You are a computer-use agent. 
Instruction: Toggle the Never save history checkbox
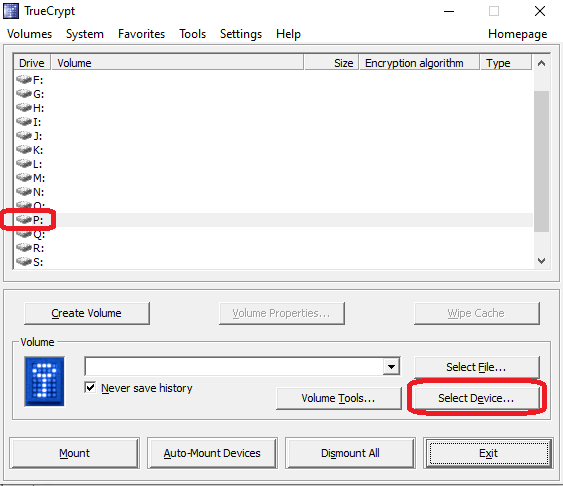click(90, 387)
